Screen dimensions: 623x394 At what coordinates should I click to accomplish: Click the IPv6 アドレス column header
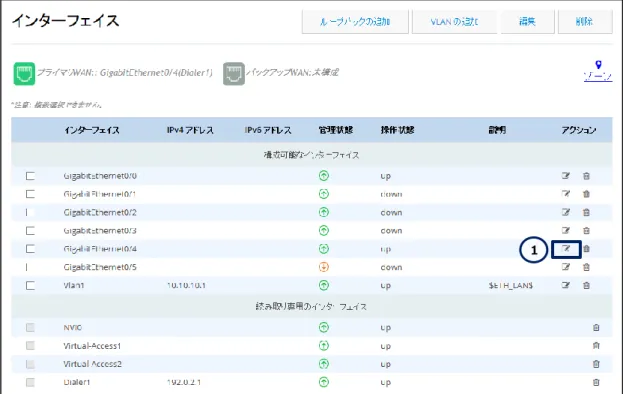[268, 130]
